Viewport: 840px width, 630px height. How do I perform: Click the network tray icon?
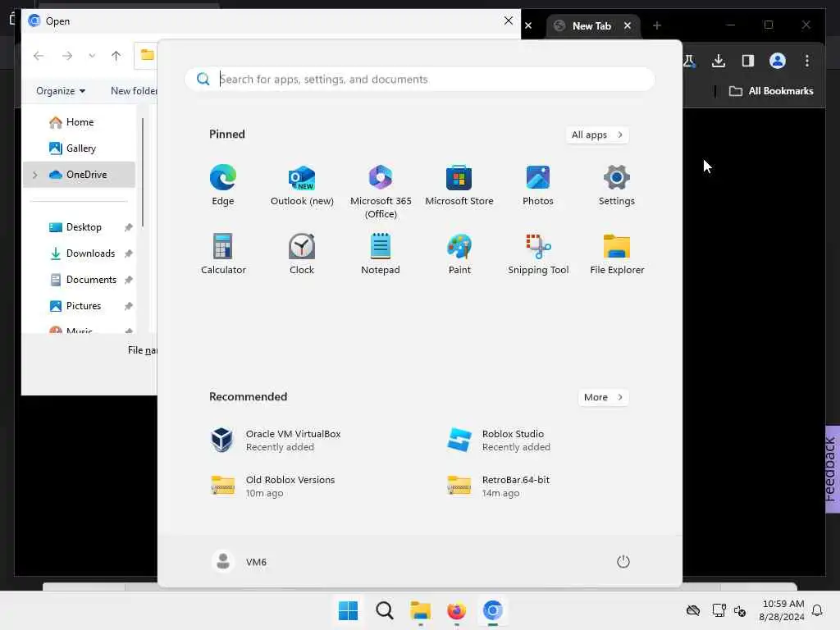pyautogui.click(x=719, y=610)
